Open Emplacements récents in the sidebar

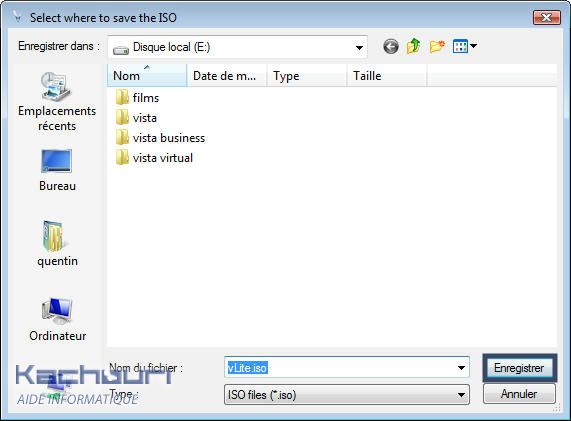coord(57,102)
